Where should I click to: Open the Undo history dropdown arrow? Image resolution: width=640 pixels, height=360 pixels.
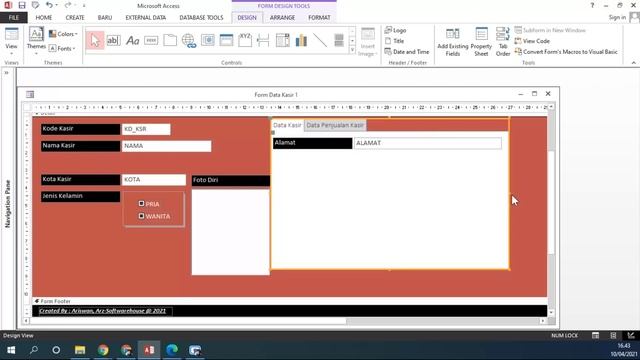coord(56,5)
